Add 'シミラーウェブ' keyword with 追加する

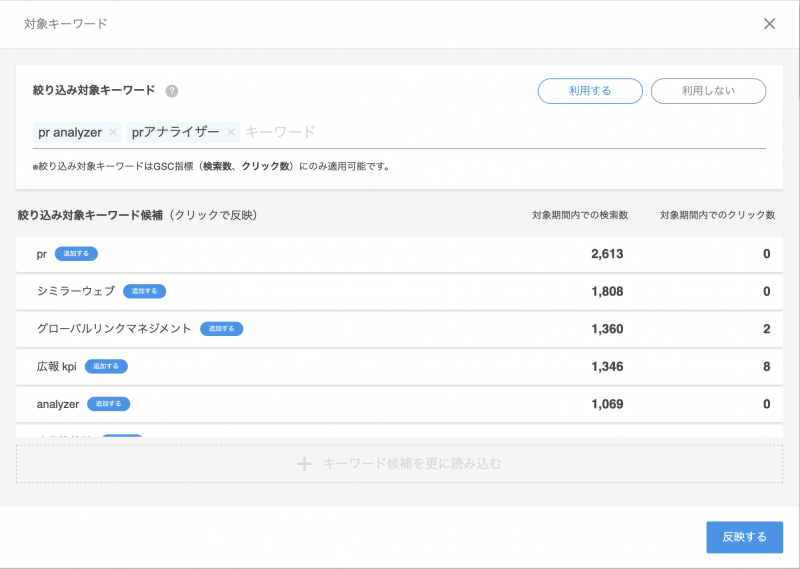(x=144, y=291)
